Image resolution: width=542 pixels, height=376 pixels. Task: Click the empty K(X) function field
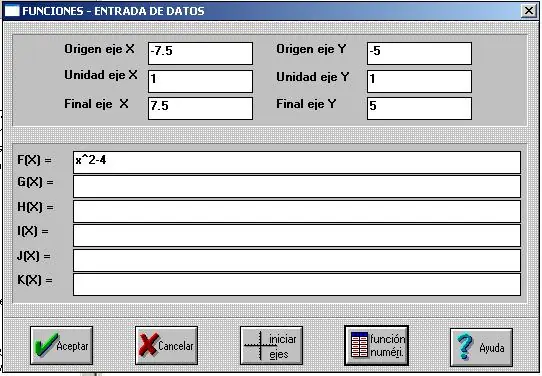click(297, 285)
